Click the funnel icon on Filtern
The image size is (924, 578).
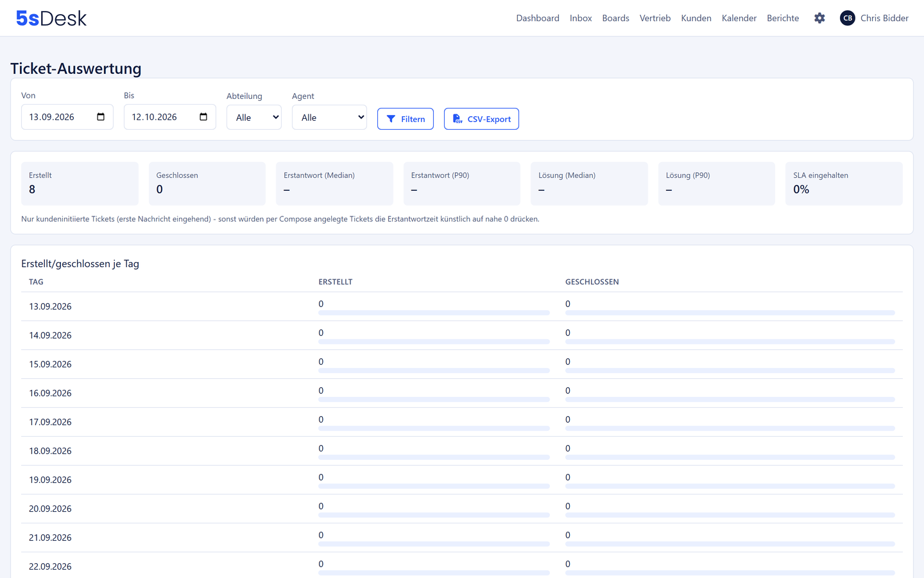coord(391,119)
